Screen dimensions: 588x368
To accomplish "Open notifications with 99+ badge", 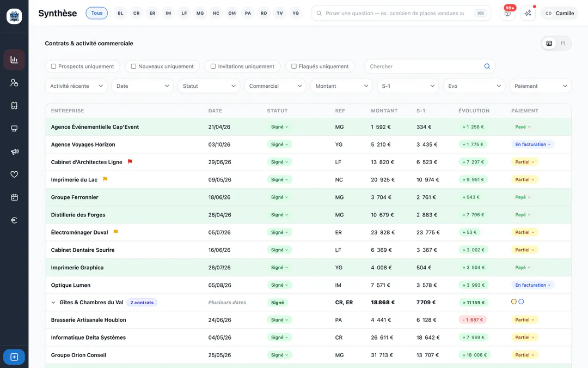I will [507, 13].
